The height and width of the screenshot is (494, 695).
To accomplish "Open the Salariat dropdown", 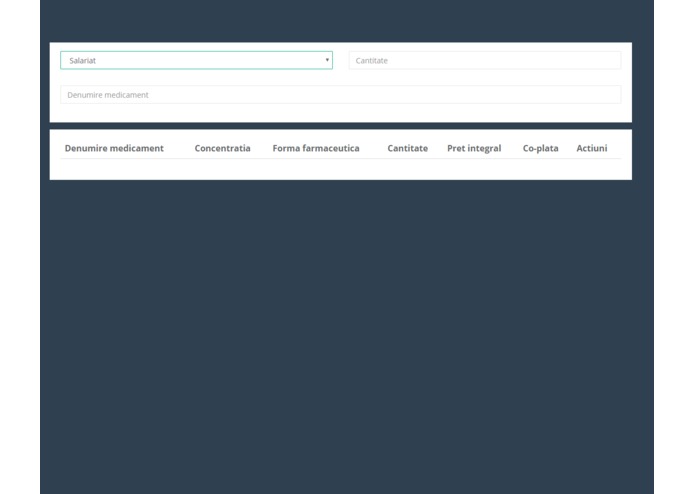I will (x=196, y=60).
